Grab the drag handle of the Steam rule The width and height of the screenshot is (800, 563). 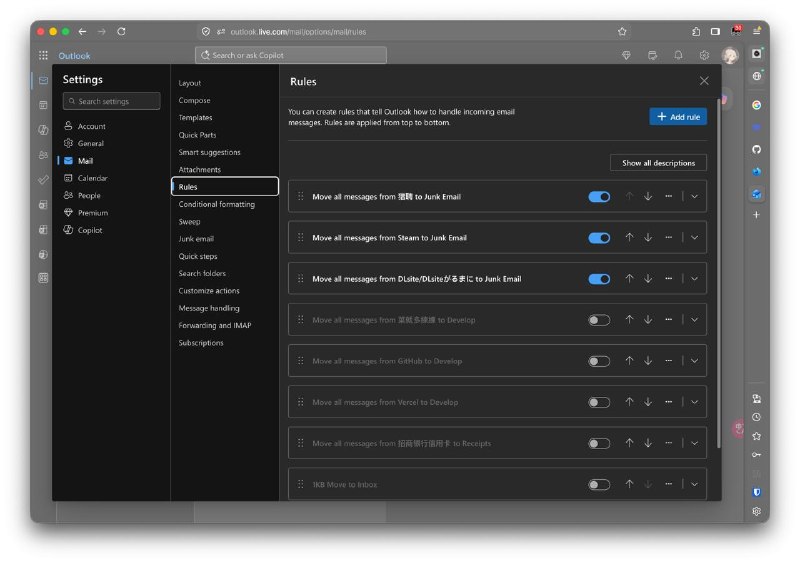coord(301,237)
